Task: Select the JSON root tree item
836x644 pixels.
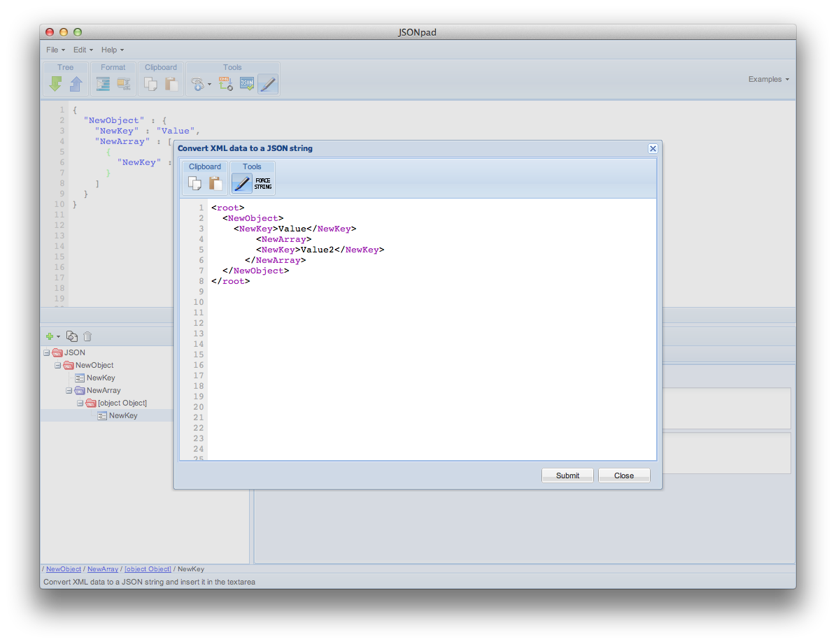Action: (x=74, y=352)
